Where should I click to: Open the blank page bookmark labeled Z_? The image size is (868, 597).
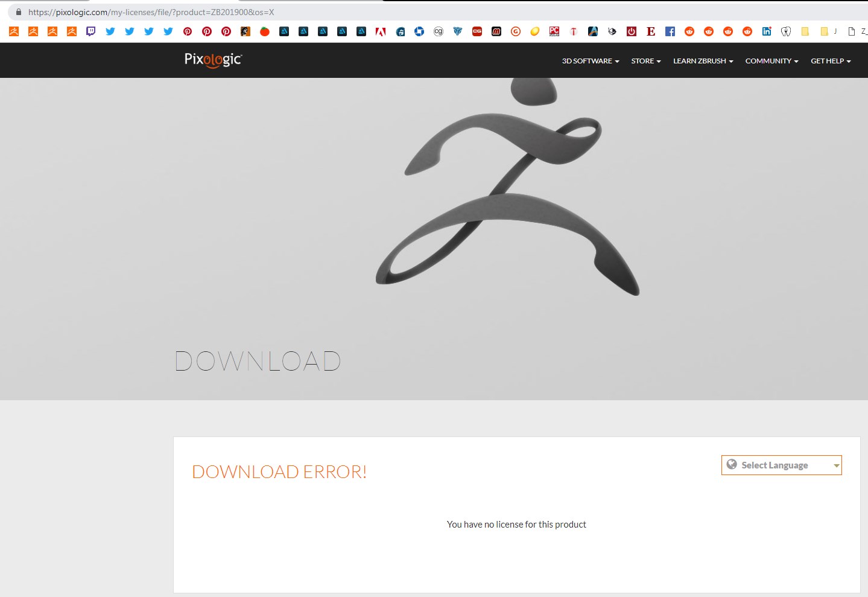pos(857,31)
